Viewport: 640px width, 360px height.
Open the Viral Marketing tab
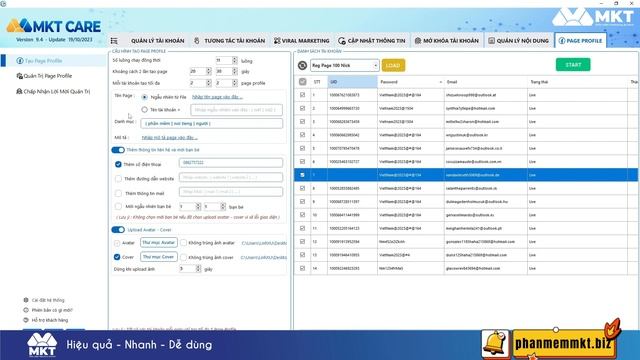(x=302, y=41)
